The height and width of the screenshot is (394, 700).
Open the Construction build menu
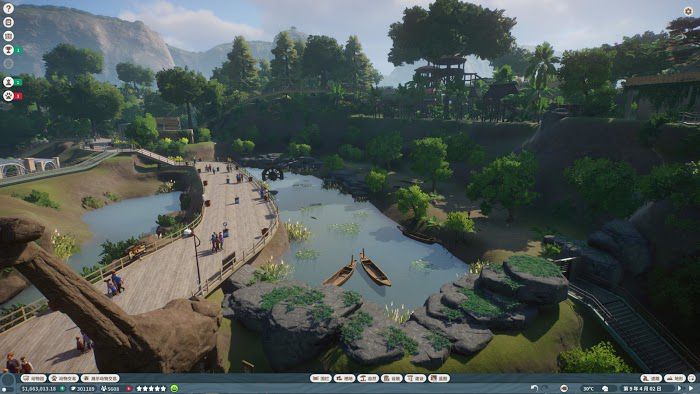tap(415, 378)
